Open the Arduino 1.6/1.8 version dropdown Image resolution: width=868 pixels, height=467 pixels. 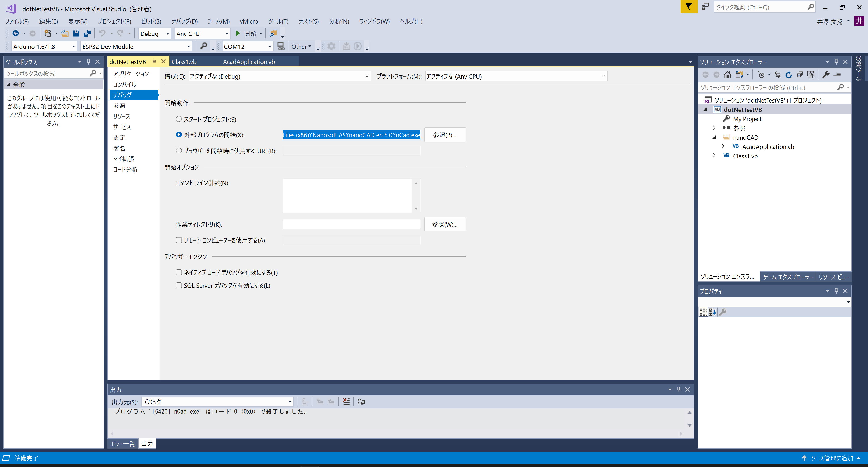coord(44,47)
